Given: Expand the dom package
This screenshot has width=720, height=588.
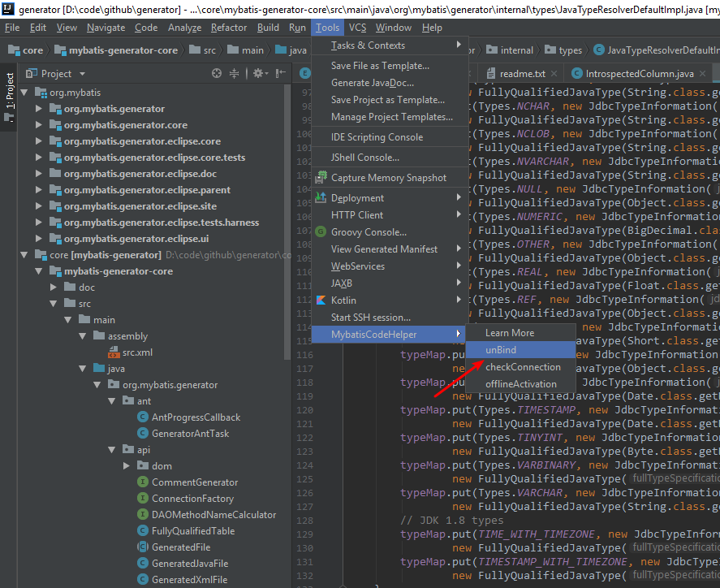Looking at the screenshot, I should pos(127,466).
